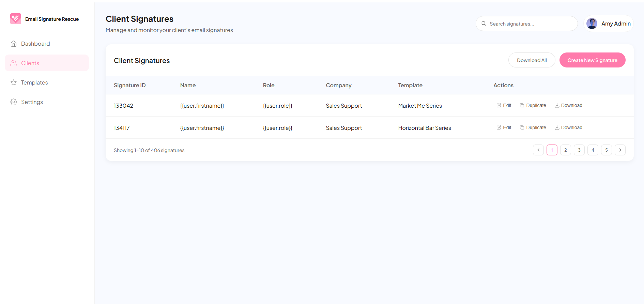Open the Amy Admin user name
Screen dimensions: 644x304
coord(616,24)
